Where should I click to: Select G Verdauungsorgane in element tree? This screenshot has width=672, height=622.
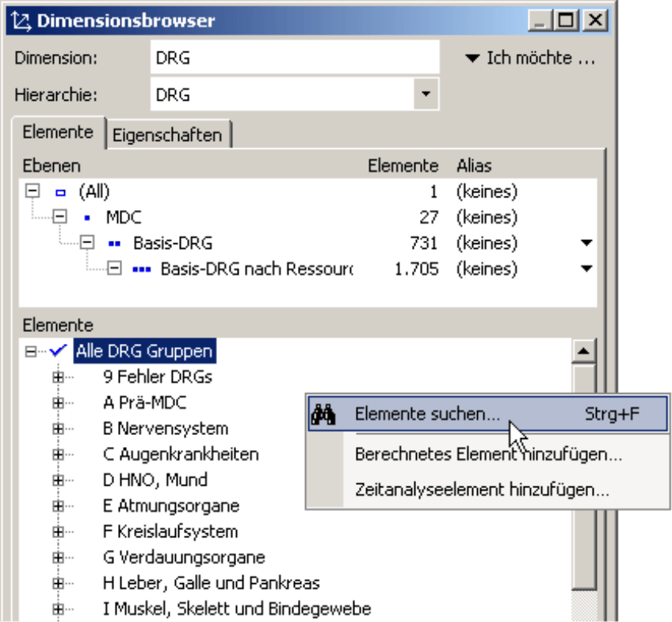184,558
